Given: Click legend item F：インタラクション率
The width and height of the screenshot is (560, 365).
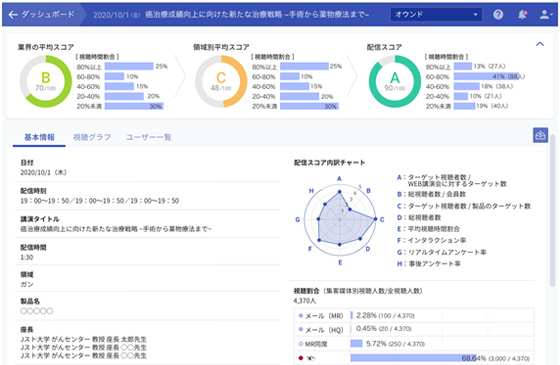Looking at the screenshot, I should click(431, 240).
